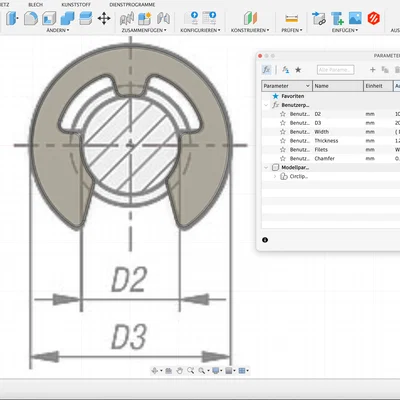Toggle favorite star for Thickness parameter
Viewport: 400px width, 400px height.
[x=283, y=141]
